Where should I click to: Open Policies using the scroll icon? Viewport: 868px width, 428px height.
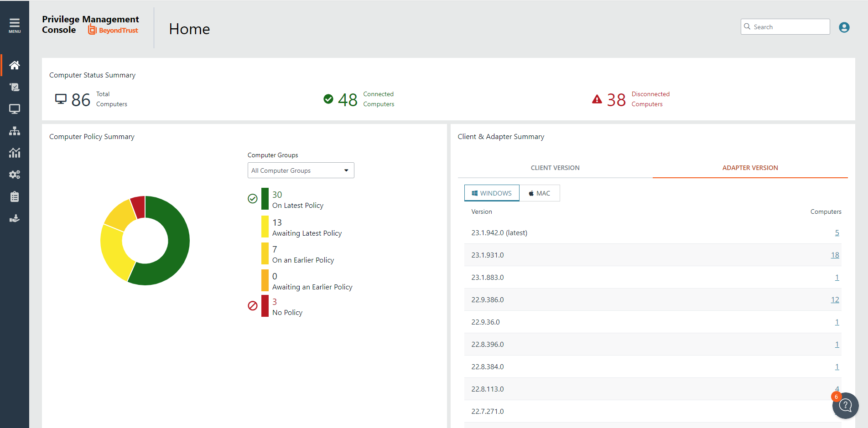tap(15, 87)
